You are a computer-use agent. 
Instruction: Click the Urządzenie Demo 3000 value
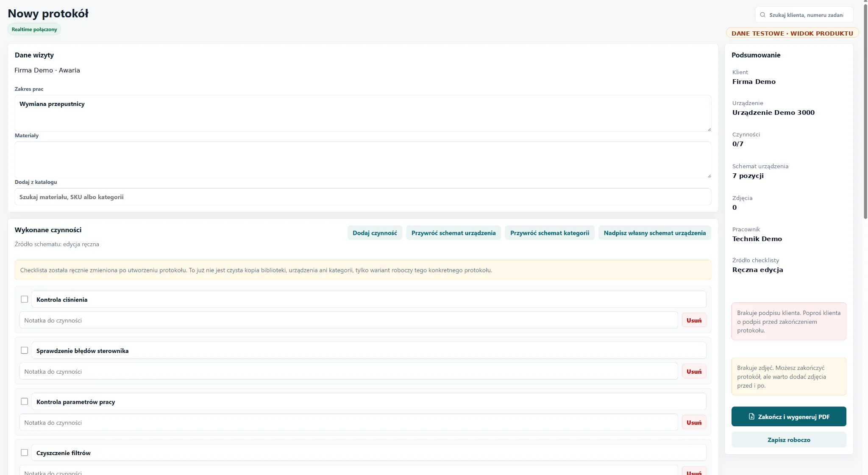[773, 113]
